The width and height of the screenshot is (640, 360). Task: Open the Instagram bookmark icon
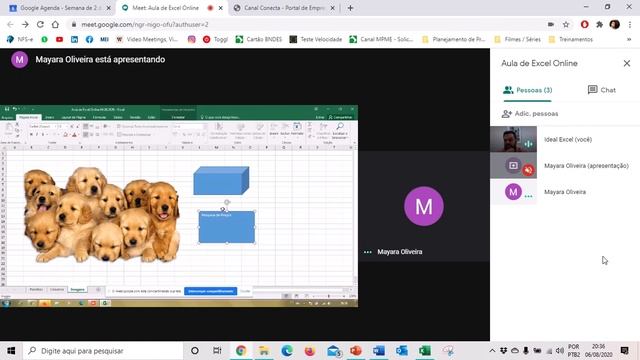tap(191, 39)
